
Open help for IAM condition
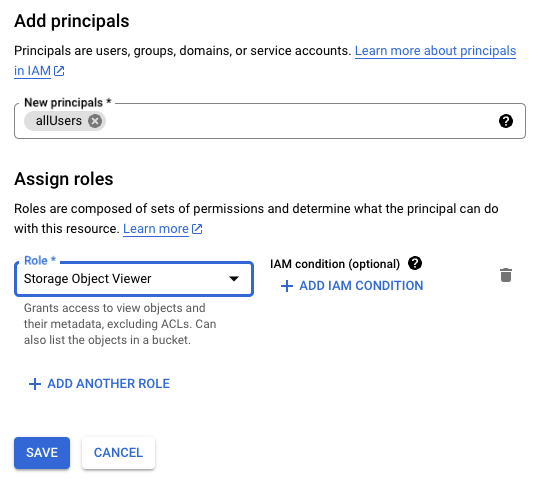pos(415,263)
